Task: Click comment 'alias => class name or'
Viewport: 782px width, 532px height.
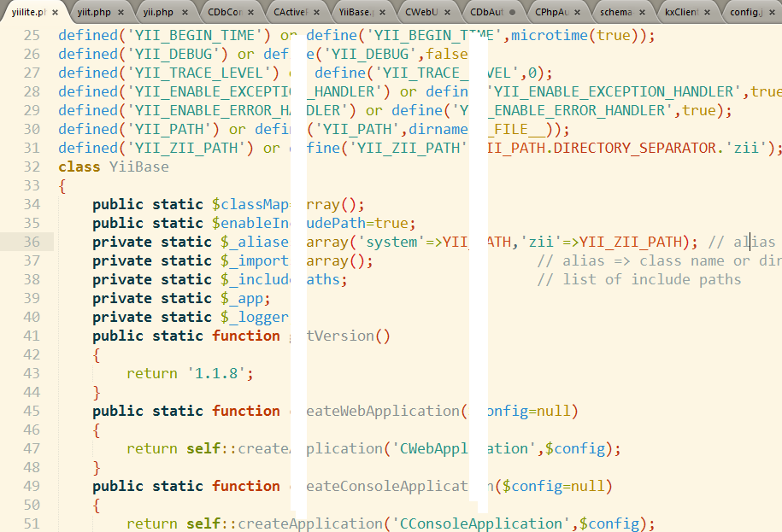Action: click(644, 261)
